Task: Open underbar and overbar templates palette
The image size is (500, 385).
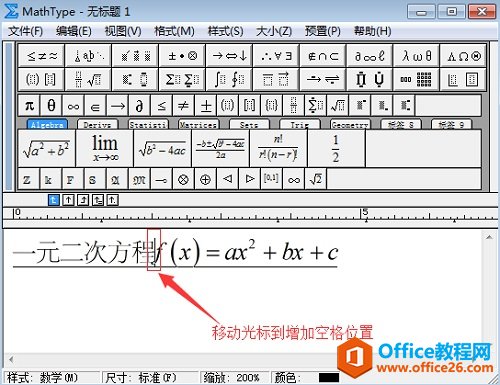Action: [x=276, y=79]
